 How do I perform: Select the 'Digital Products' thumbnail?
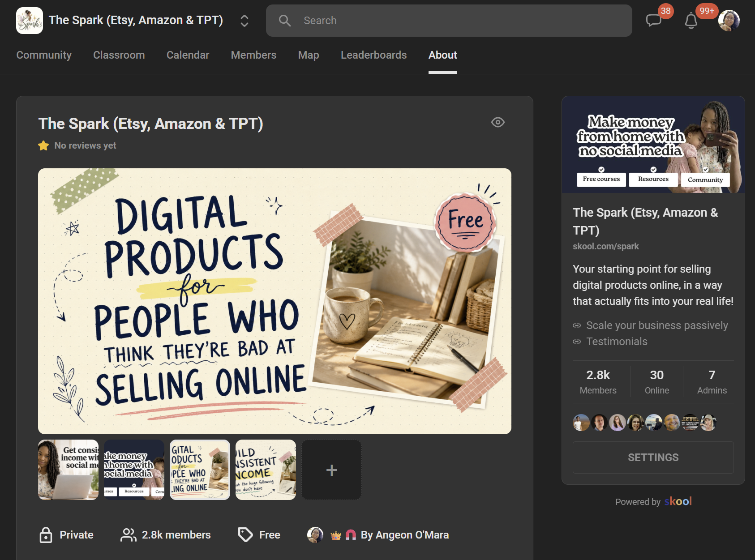coord(200,470)
